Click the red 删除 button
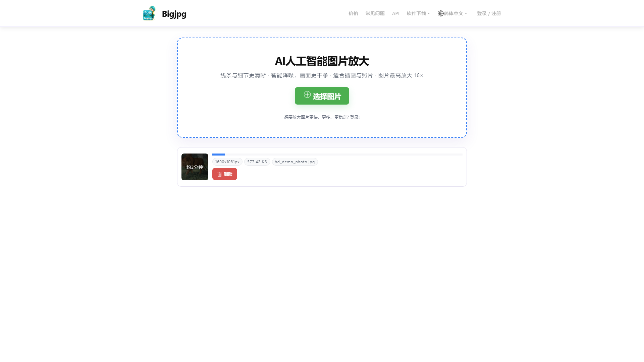 click(x=225, y=174)
